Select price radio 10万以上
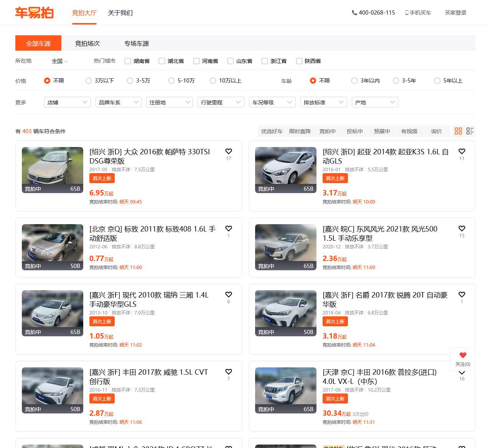This screenshot has height=448, width=491. (213, 81)
